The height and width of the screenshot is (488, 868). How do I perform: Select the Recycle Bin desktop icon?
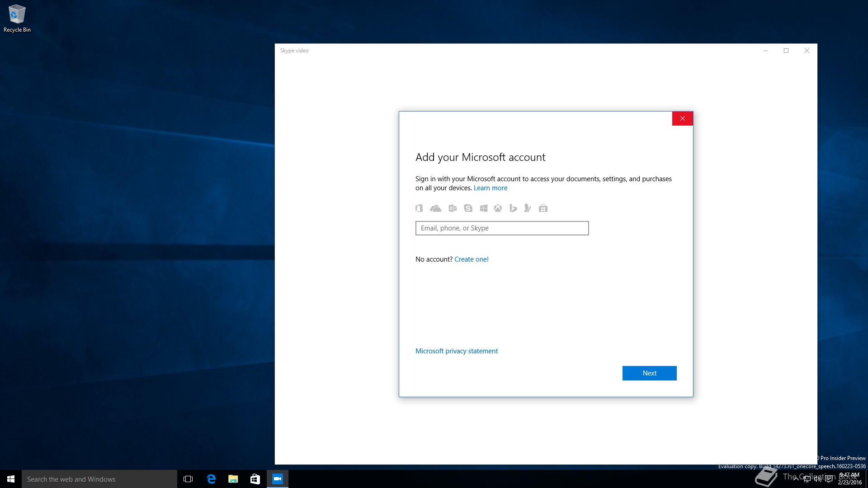click(x=17, y=19)
